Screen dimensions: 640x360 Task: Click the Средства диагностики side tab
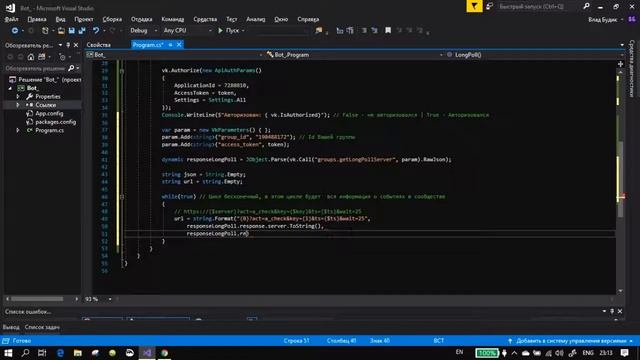[x=632, y=68]
